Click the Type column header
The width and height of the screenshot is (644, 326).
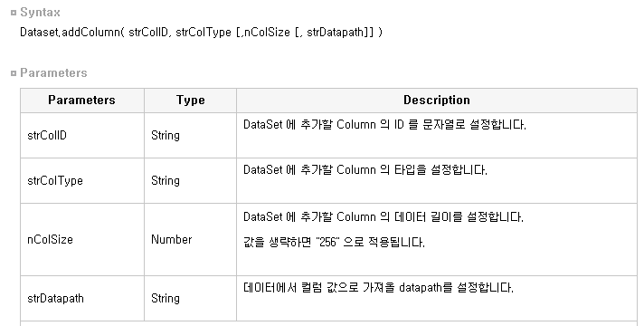pyautogui.click(x=190, y=100)
